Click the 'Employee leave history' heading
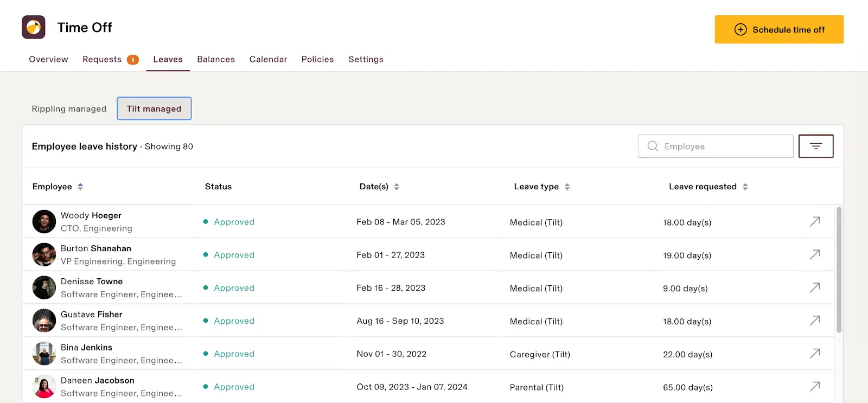This screenshot has height=403, width=868. [x=85, y=146]
